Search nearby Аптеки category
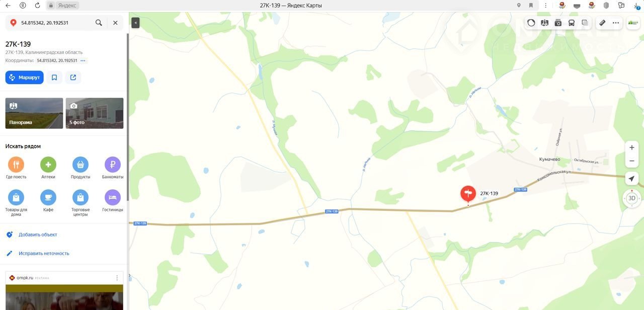 [48, 168]
